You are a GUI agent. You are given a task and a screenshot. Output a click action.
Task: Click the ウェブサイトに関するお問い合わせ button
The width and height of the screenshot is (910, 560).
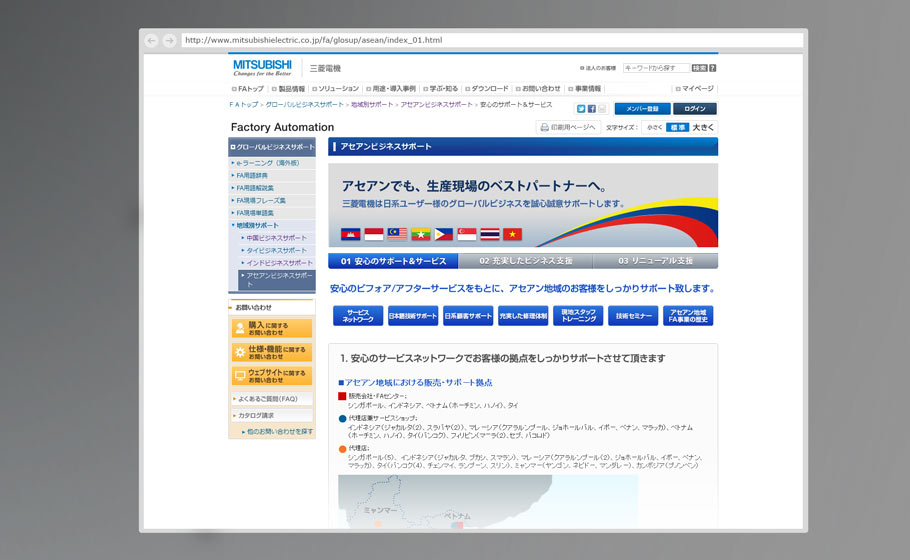[272, 376]
